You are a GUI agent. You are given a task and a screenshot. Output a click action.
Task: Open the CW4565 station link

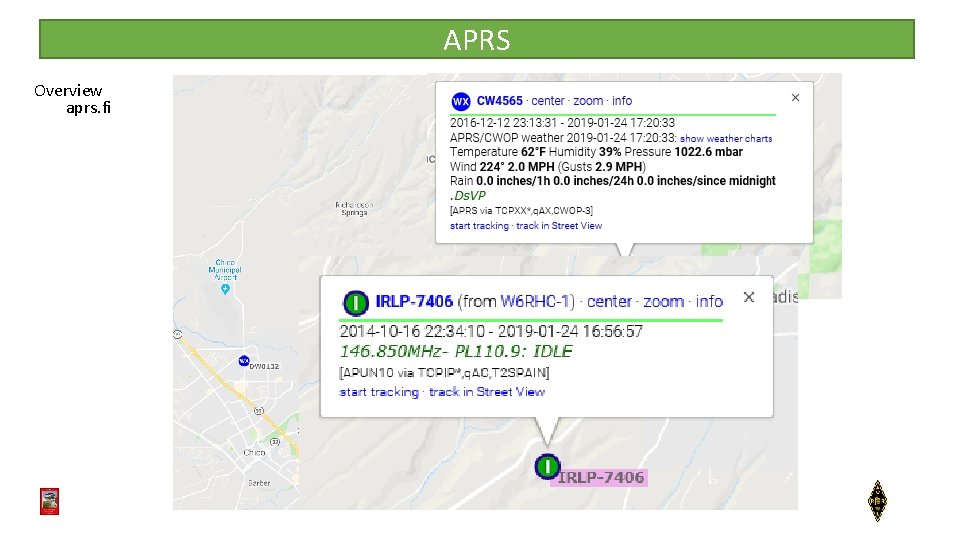tap(500, 101)
